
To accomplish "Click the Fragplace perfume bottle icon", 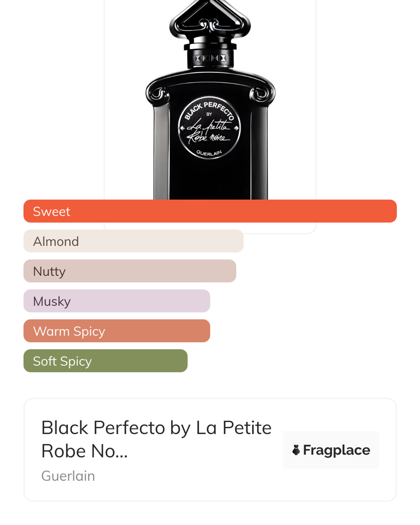I will tap(296, 450).
